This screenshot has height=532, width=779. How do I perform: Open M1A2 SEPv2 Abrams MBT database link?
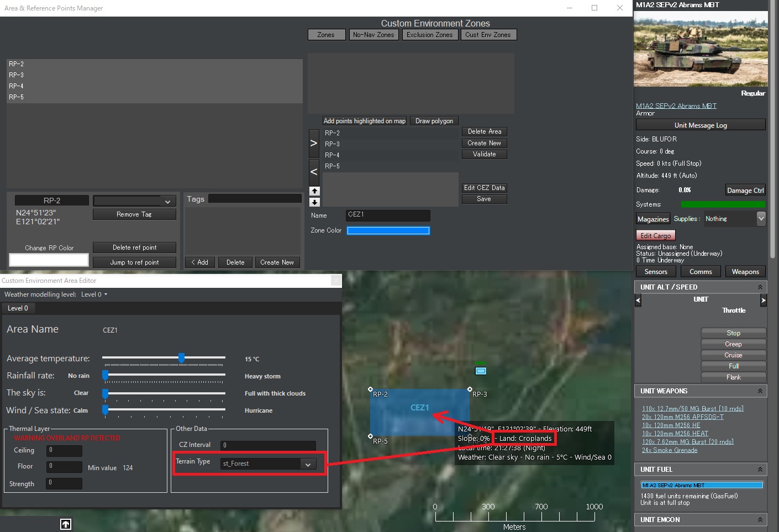click(676, 106)
